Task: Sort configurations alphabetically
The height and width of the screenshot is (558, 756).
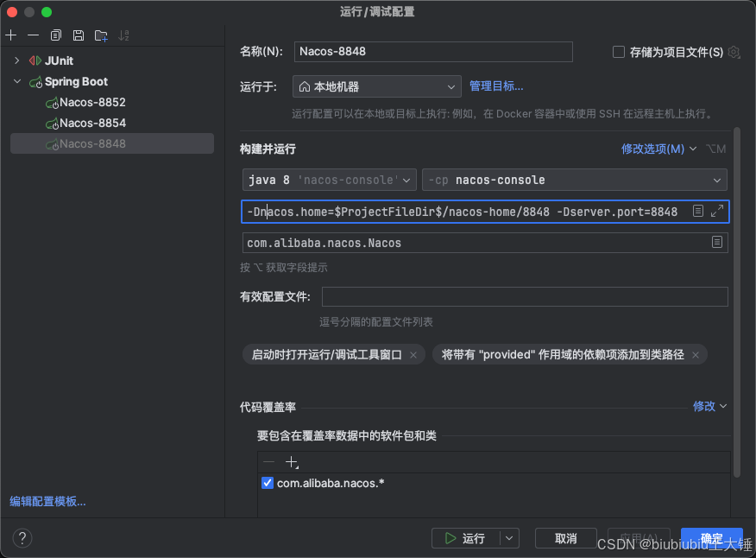Action: click(124, 35)
